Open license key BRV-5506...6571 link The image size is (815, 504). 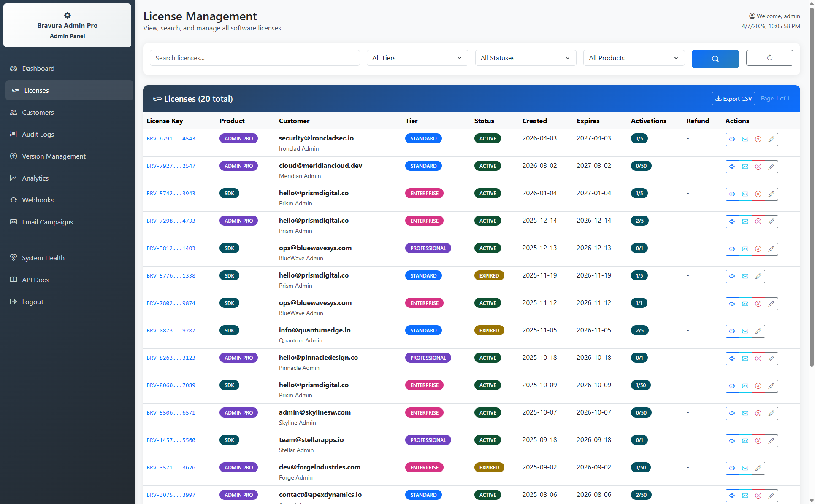point(171,412)
